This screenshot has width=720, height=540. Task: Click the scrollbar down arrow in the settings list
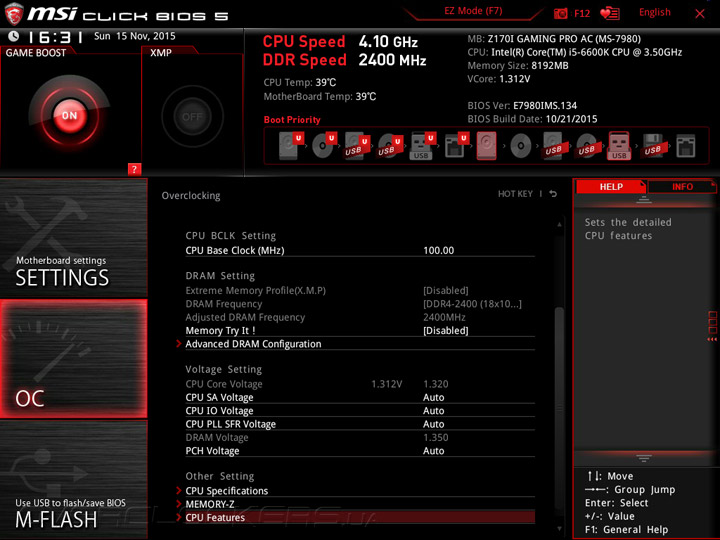559,529
